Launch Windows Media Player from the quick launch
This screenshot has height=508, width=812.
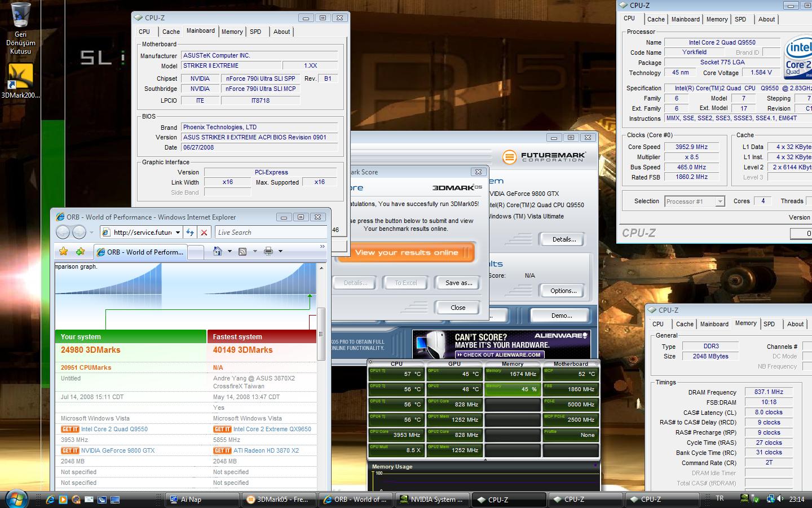click(63, 500)
